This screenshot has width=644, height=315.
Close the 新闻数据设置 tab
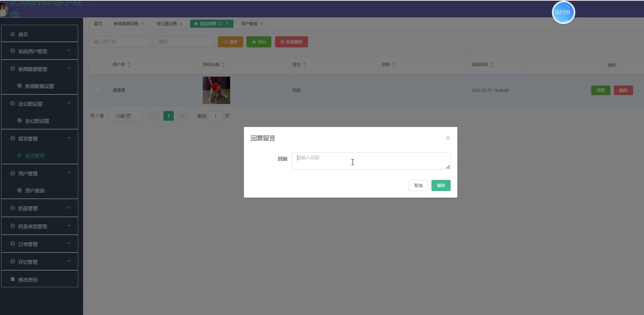tap(142, 24)
